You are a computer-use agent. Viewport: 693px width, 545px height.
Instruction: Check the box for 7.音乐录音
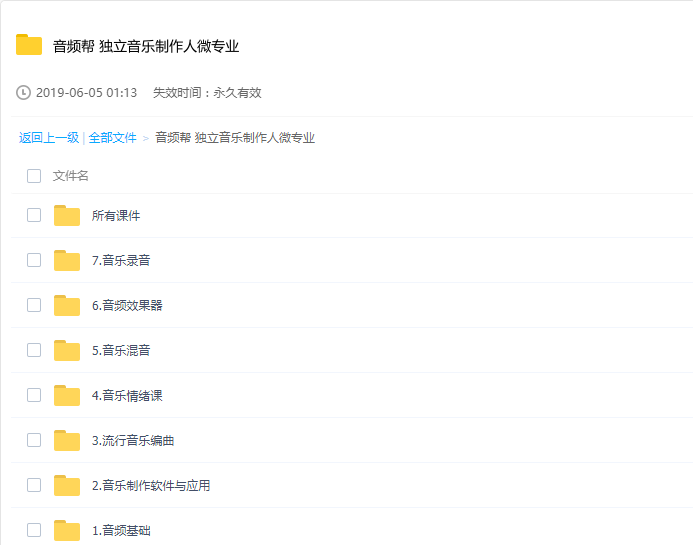(34, 260)
